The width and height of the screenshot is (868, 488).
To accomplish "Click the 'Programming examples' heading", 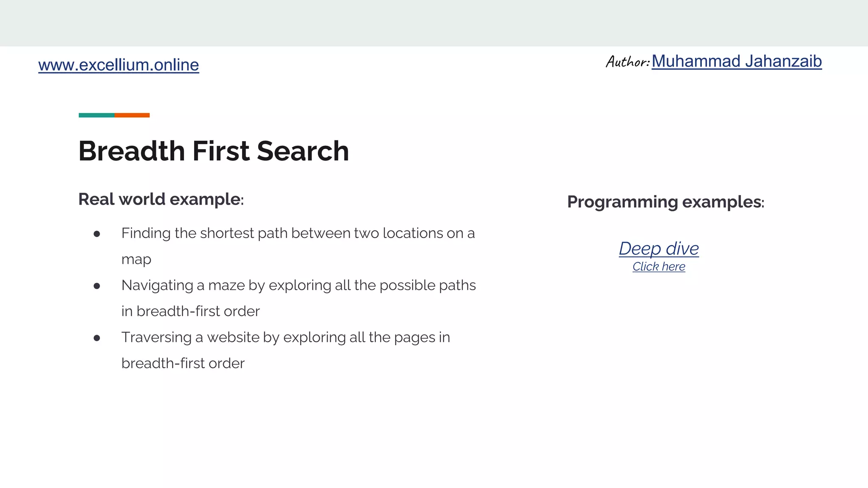I will click(x=665, y=202).
